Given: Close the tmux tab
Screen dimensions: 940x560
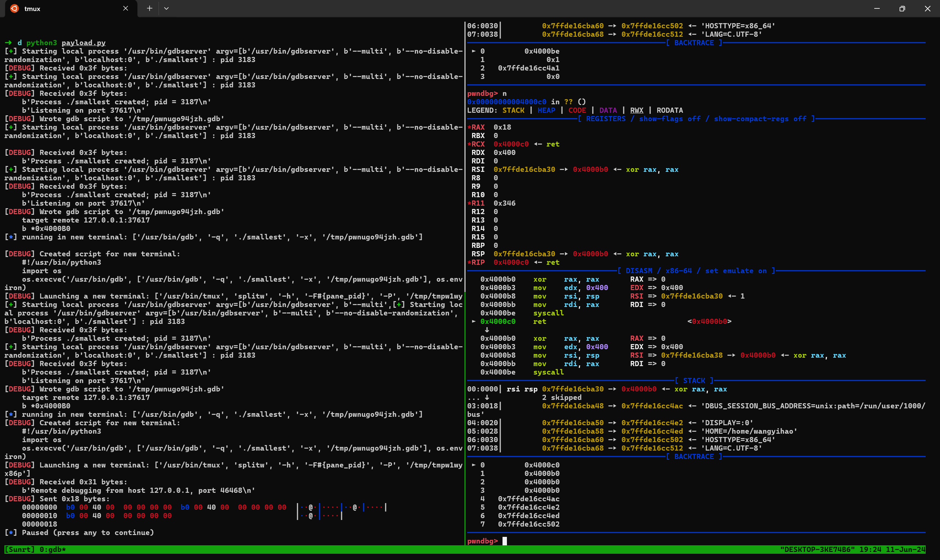Looking at the screenshot, I should tap(126, 8).
